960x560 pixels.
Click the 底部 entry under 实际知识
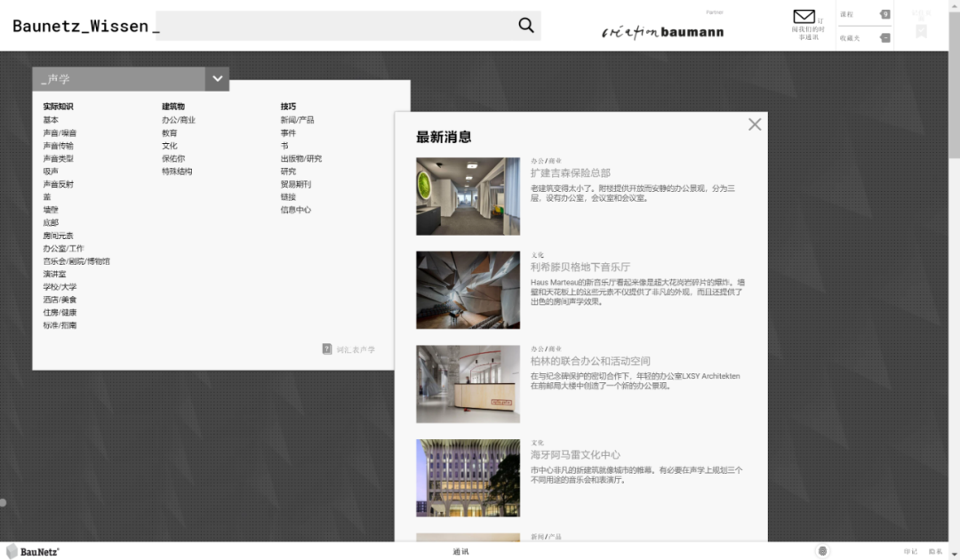click(51, 223)
